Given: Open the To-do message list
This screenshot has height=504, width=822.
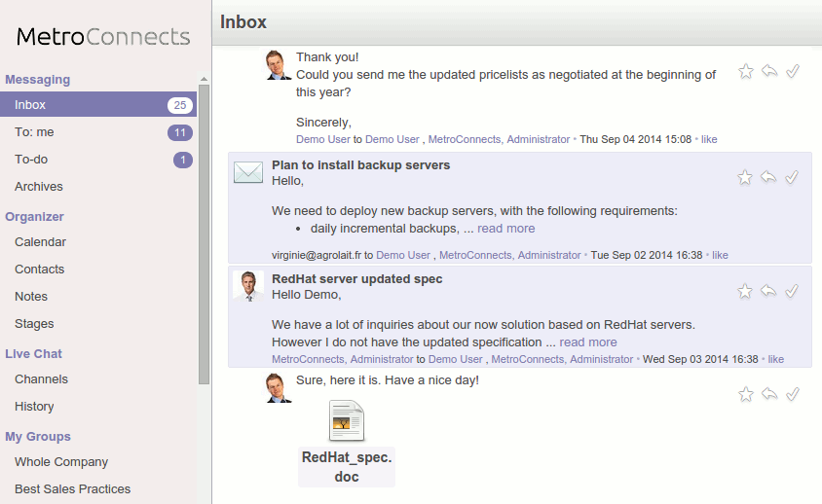Looking at the screenshot, I should tap(31, 160).
